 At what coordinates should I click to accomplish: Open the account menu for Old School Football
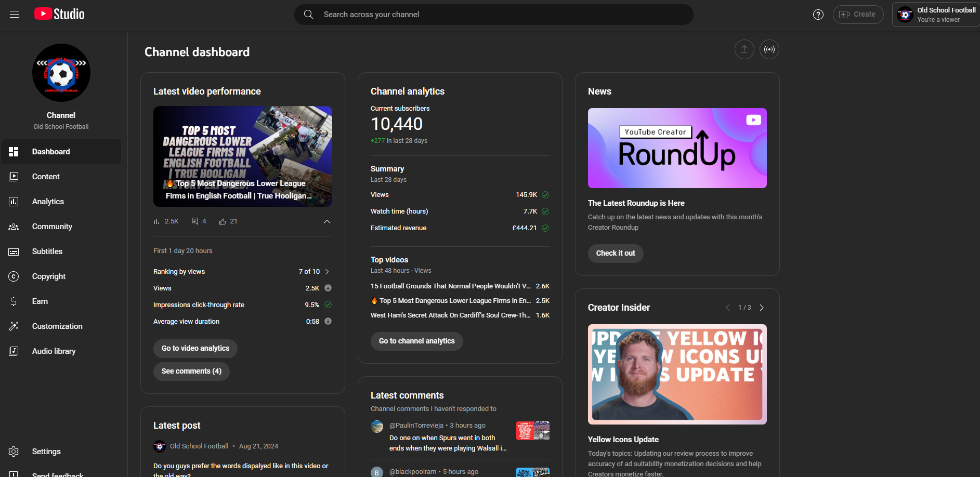click(x=936, y=15)
